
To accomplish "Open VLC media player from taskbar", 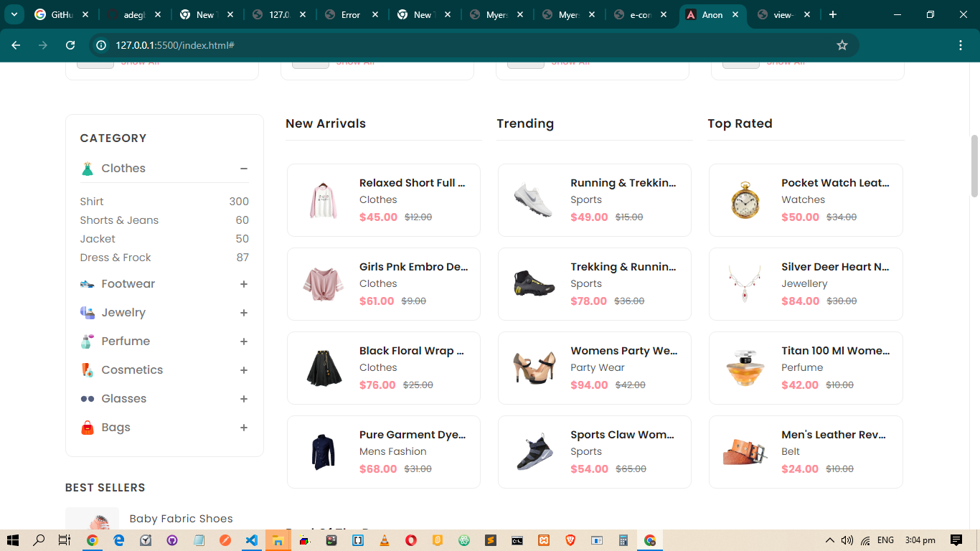I will [384, 540].
